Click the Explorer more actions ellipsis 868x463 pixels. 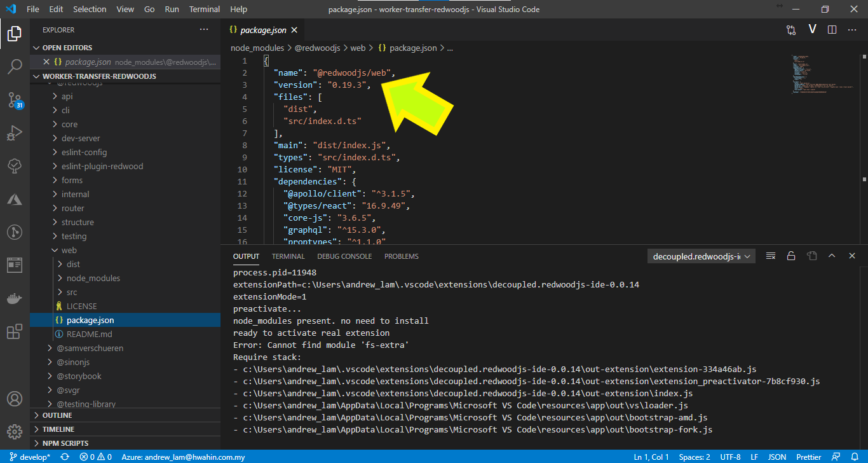(204, 30)
